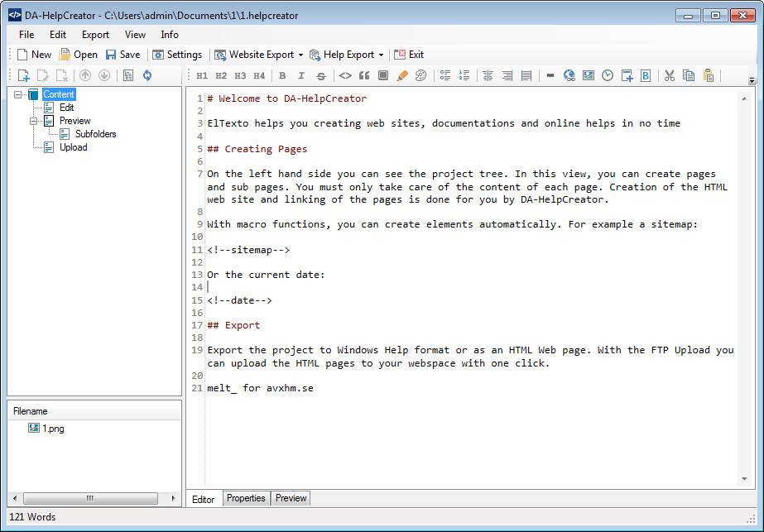The height and width of the screenshot is (532, 764).
Task: Refresh the project tree
Action: 147,75
